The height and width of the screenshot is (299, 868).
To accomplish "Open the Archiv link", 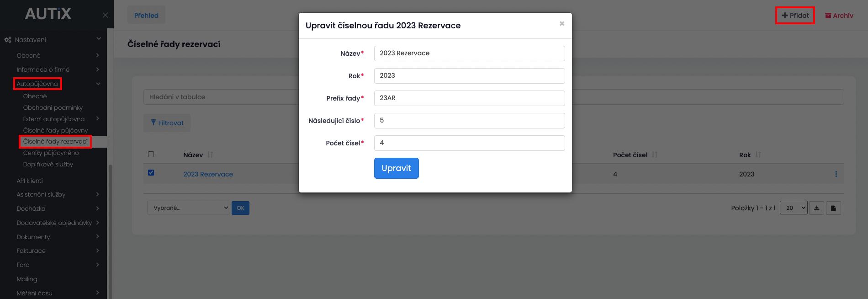I will (x=839, y=16).
